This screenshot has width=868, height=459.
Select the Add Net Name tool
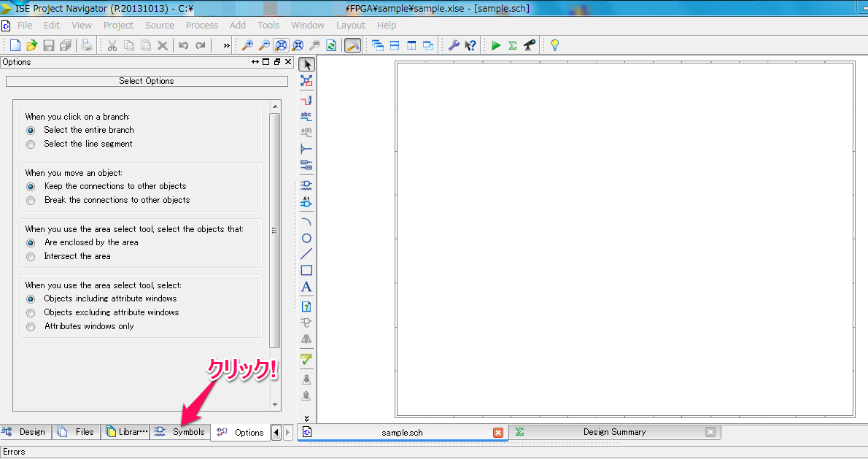306,116
